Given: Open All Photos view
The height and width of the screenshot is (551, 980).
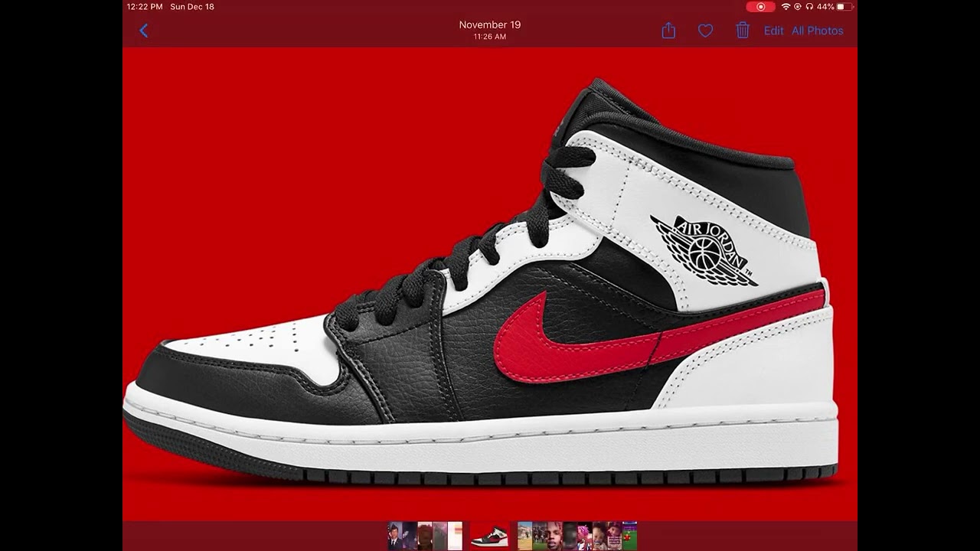Looking at the screenshot, I should tap(817, 31).
